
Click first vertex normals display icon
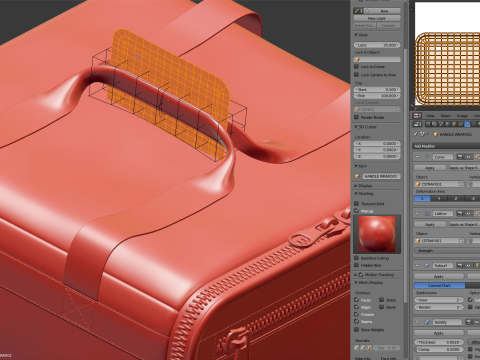[357, 348]
